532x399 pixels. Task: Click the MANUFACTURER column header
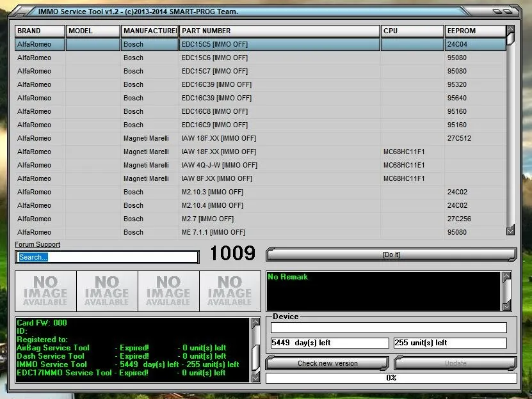click(150, 31)
